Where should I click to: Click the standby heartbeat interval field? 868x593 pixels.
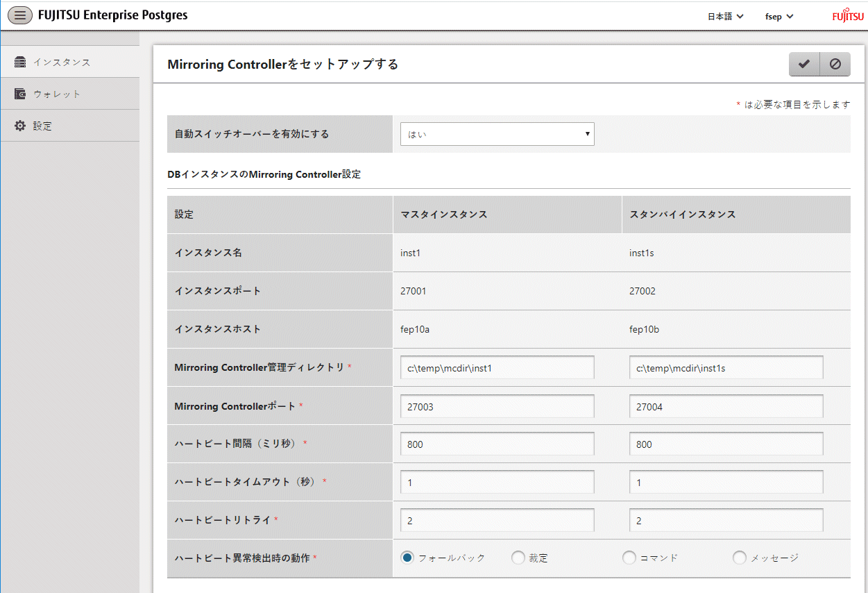click(x=726, y=444)
